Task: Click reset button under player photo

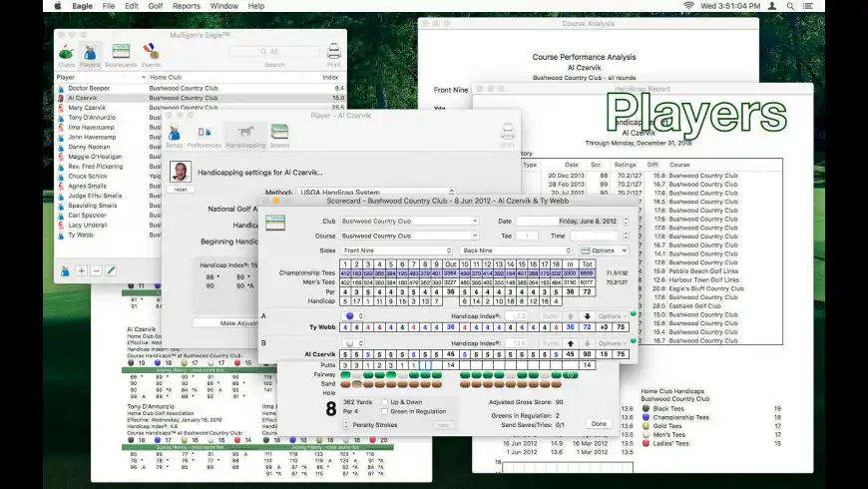Action: pos(181,190)
